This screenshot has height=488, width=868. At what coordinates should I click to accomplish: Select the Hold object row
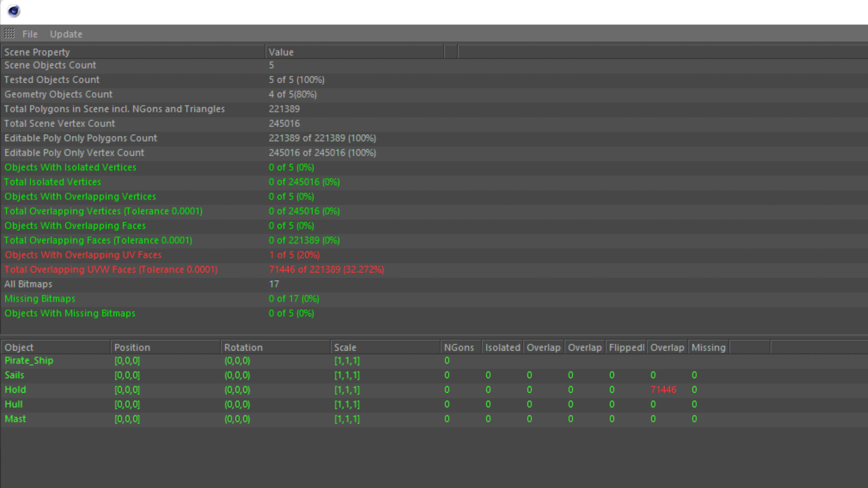(15, 389)
